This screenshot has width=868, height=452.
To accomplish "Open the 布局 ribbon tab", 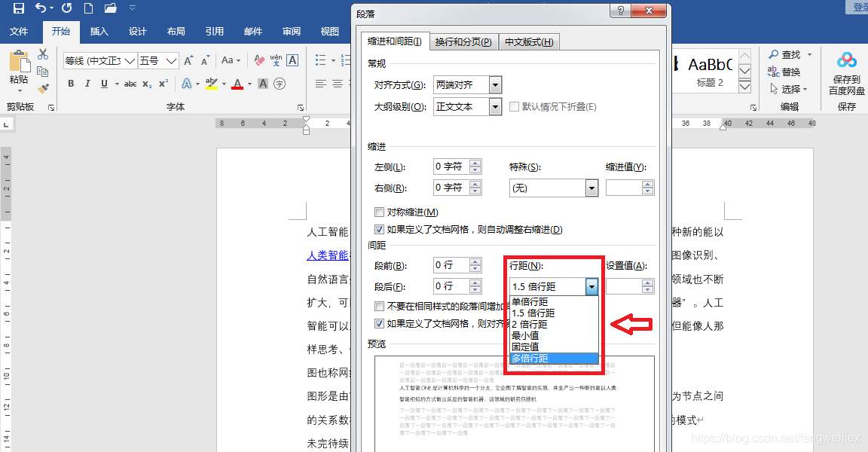I will point(176,32).
